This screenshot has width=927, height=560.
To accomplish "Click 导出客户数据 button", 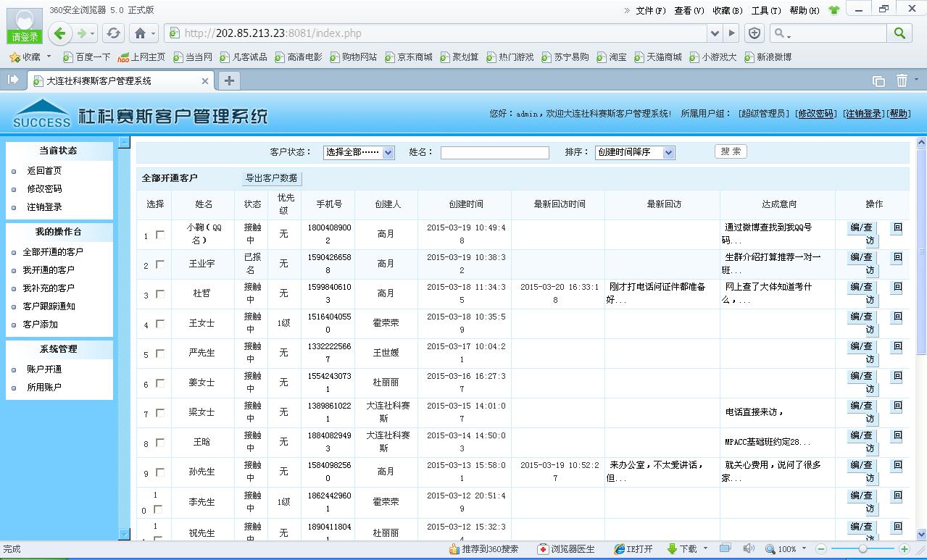I will click(x=271, y=178).
